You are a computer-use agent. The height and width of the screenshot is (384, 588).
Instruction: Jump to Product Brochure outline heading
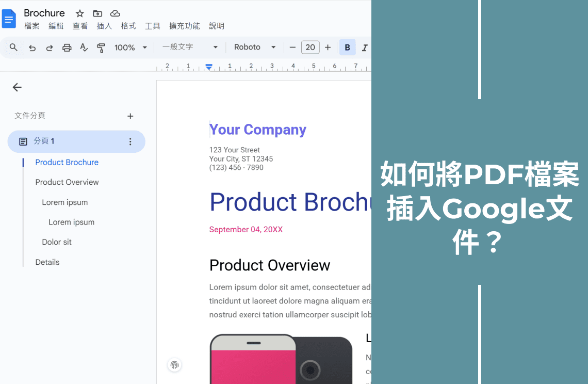[67, 162]
